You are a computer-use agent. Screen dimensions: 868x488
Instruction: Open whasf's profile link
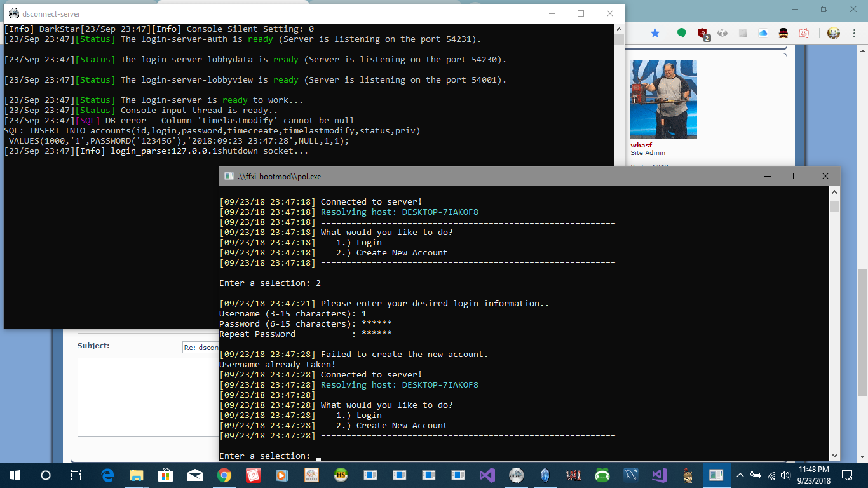click(641, 145)
